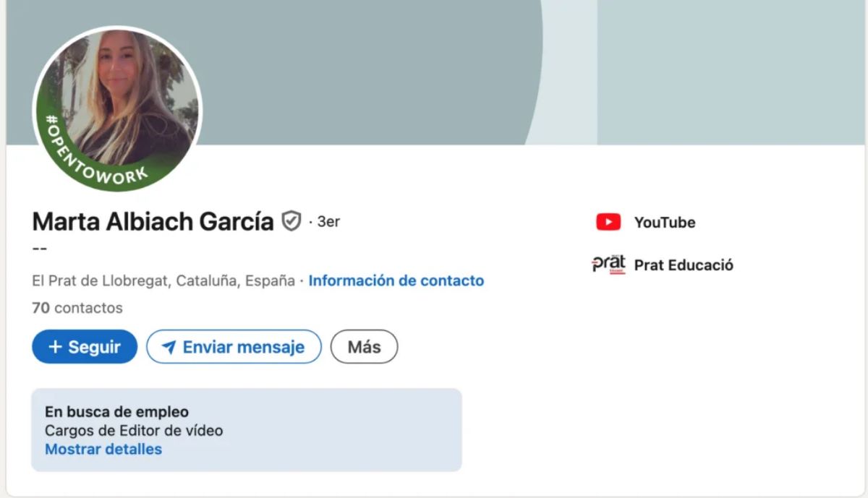Screen dimensions: 868x498
Task: Click the Cargos de Editor de vídeo text
Action: (x=134, y=431)
